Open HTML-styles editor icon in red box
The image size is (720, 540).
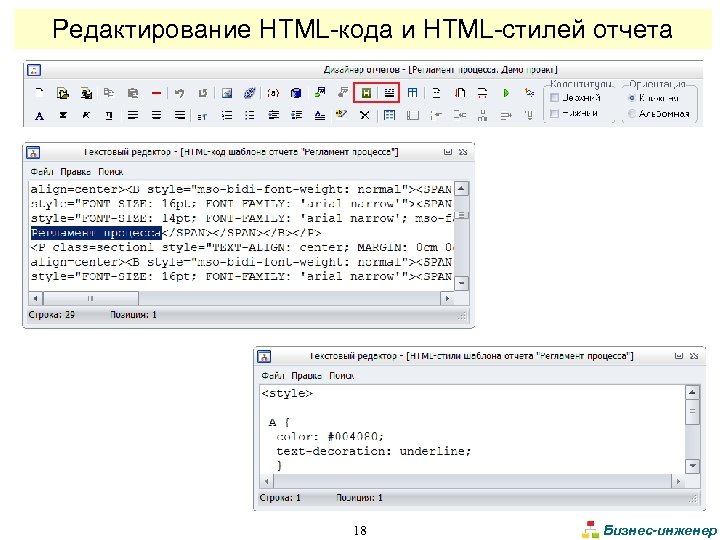389,93
